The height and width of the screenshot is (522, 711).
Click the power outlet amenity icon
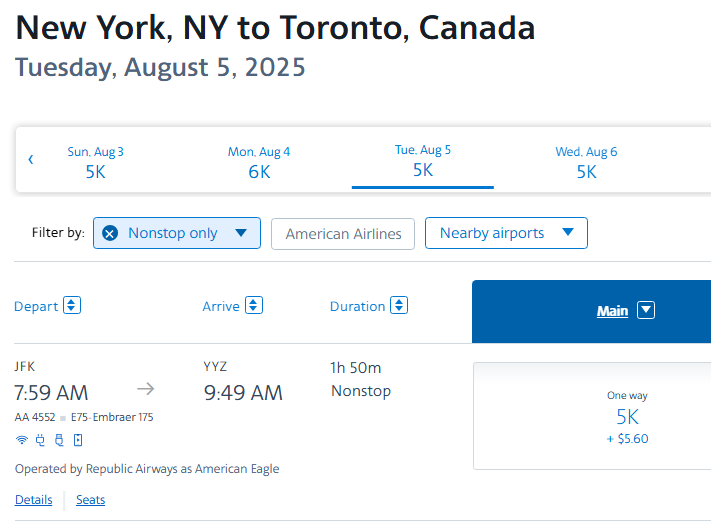pyautogui.click(x=40, y=440)
